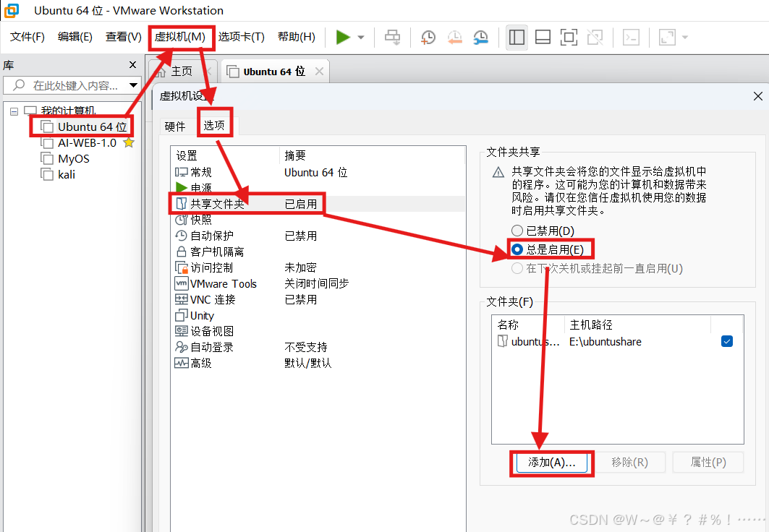Open the console view icon
The width and height of the screenshot is (769, 532).
click(x=631, y=38)
